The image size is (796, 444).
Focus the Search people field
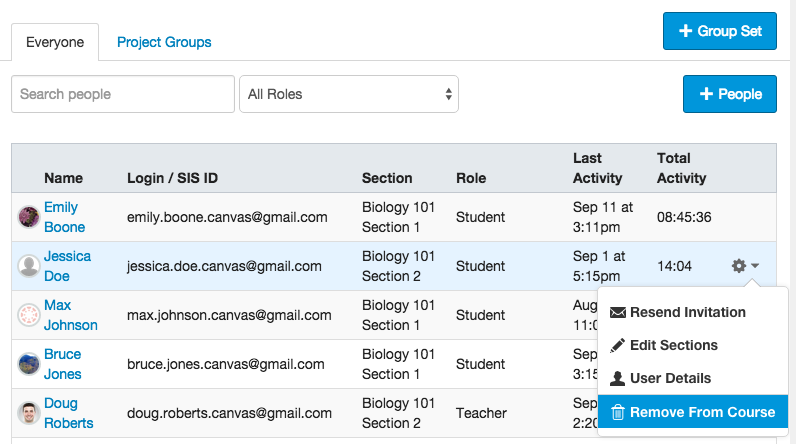click(x=123, y=94)
